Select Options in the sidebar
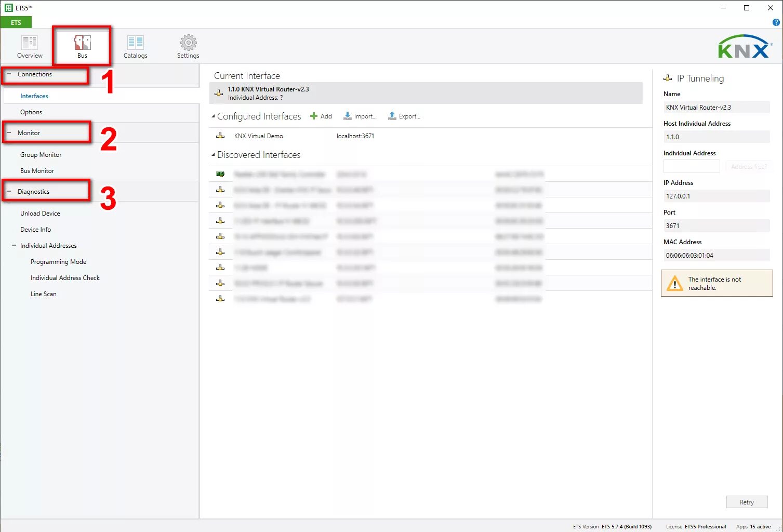783x532 pixels. (31, 112)
